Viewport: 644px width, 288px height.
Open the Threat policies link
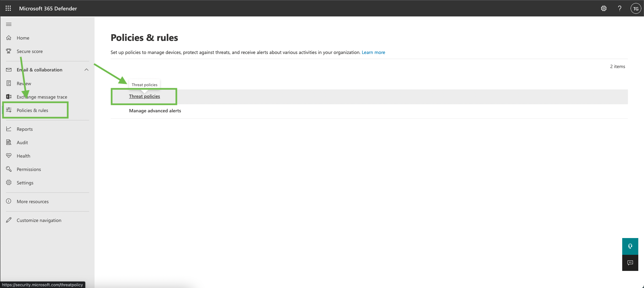tap(144, 96)
